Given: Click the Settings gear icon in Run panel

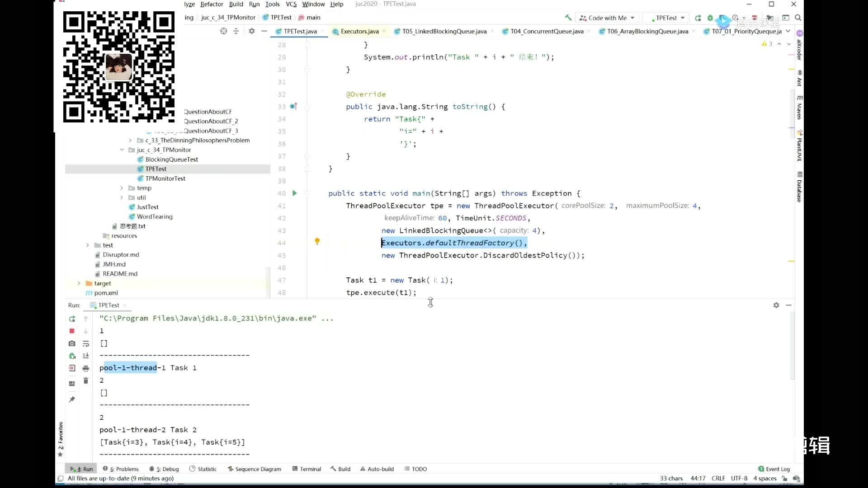Looking at the screenshot, I should [x=776, y=305].
